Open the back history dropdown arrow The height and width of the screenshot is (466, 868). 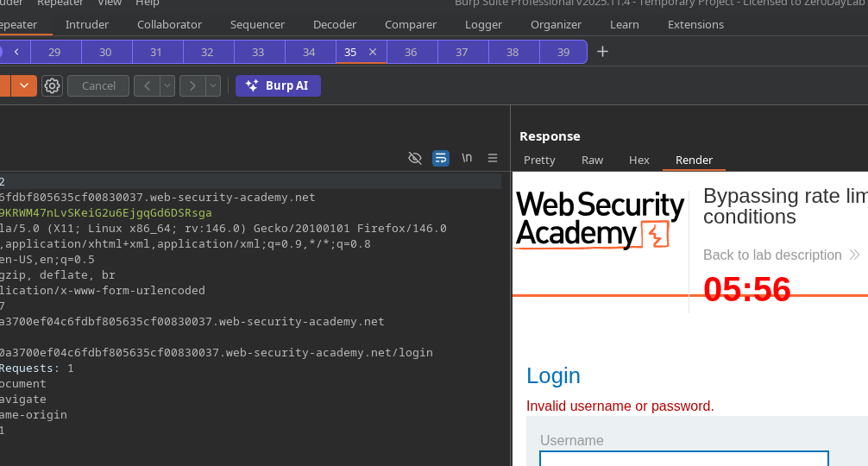tap(167, 85)
